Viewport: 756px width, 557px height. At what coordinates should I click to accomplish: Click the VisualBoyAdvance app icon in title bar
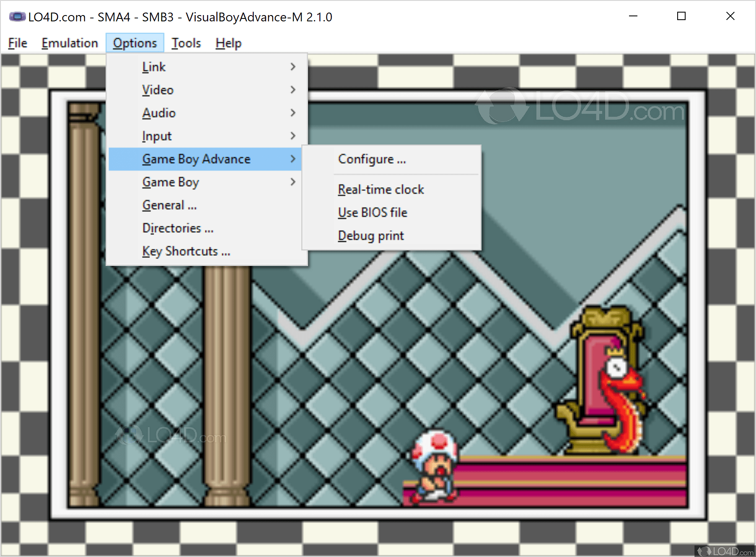point(17,17)
